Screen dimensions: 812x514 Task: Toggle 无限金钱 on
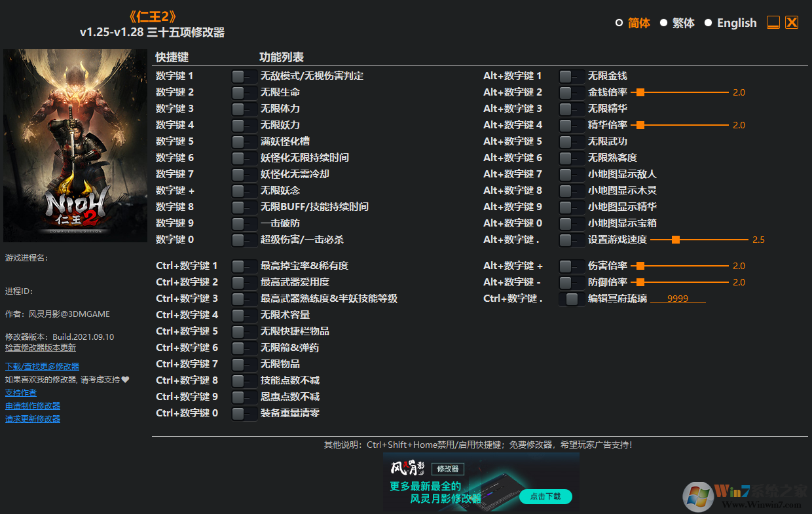tap(570, 75)
